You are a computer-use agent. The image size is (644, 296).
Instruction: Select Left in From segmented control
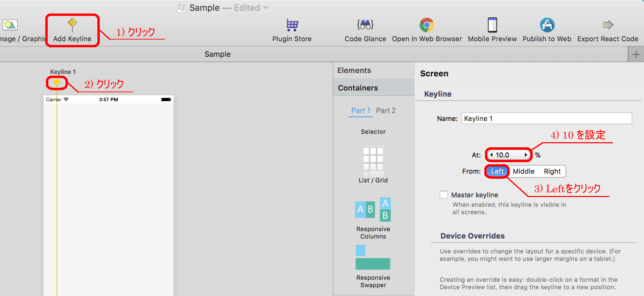pyautogui.click(x=497, y=171)
